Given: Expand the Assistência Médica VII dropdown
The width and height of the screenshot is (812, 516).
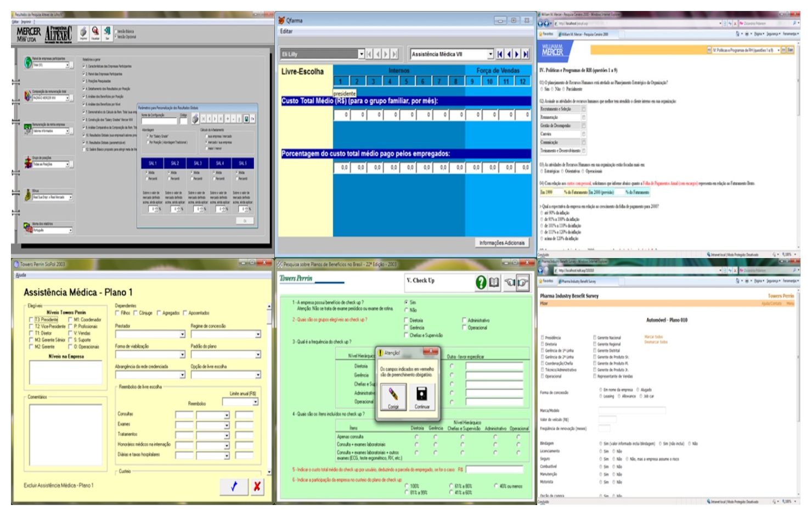Looking at the screenshot, I should 490,54.
